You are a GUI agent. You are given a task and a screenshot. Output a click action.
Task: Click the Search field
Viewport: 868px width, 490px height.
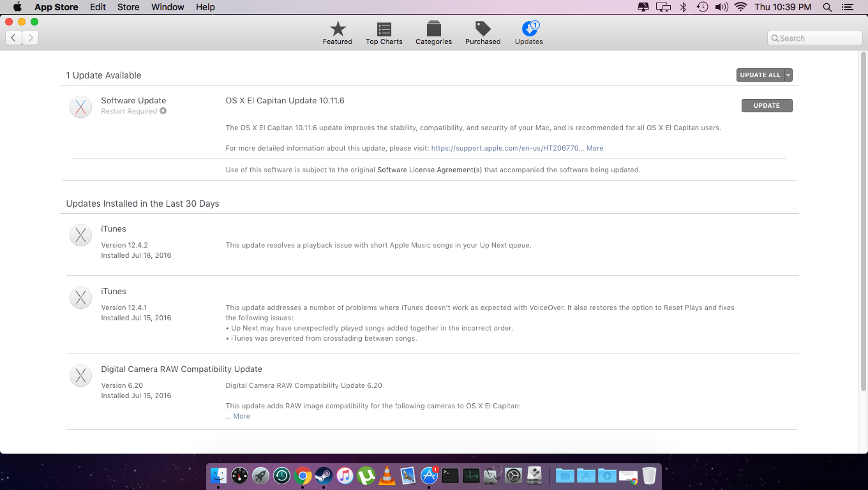tap(815, 38)
